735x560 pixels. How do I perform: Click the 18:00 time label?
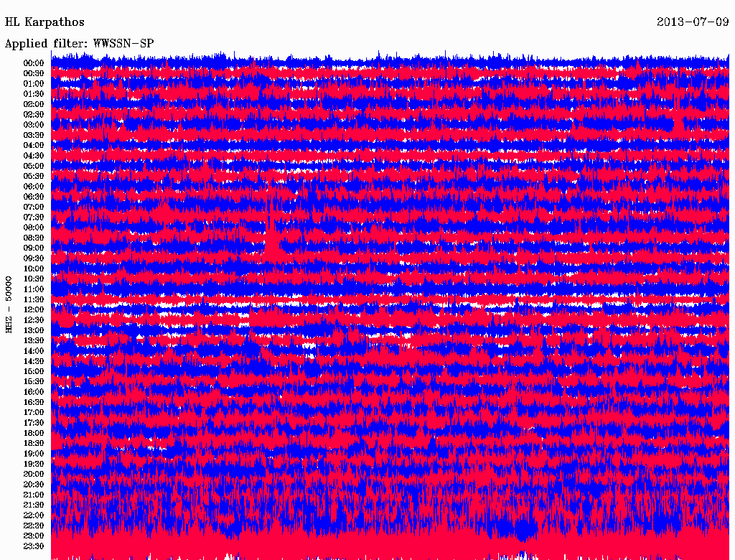tap(34, 434)
